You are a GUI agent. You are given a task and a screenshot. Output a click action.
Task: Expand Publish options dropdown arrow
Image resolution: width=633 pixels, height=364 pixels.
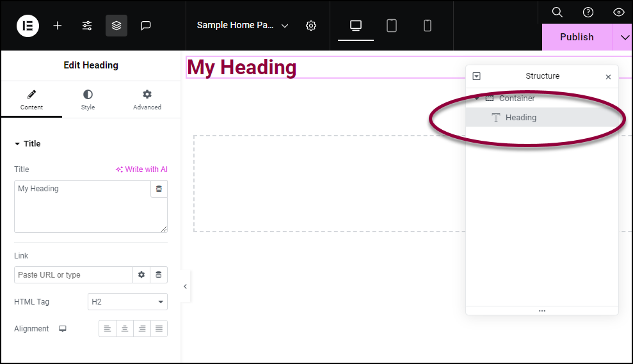pyautogui.click(x=624, y=38)
